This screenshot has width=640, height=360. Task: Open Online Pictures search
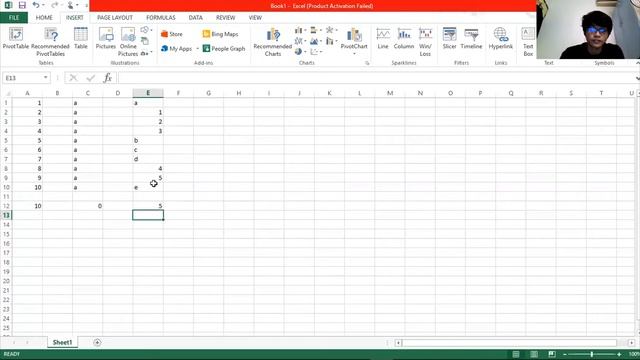coord(128,42)
